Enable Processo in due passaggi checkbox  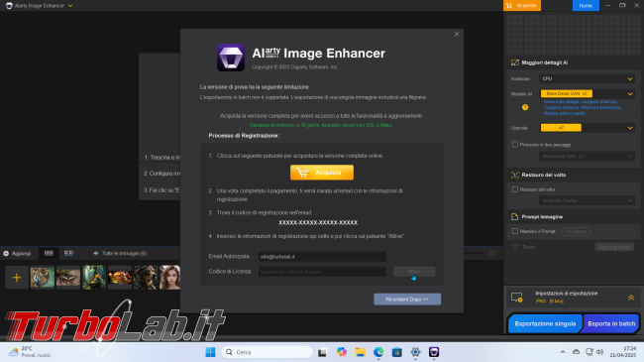[x=515, y=145]
